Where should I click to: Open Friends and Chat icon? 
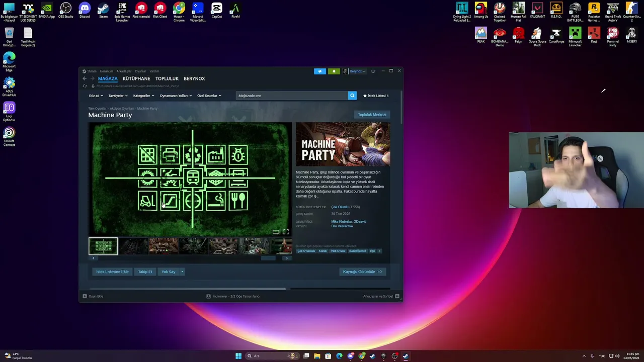coord(397,296)
